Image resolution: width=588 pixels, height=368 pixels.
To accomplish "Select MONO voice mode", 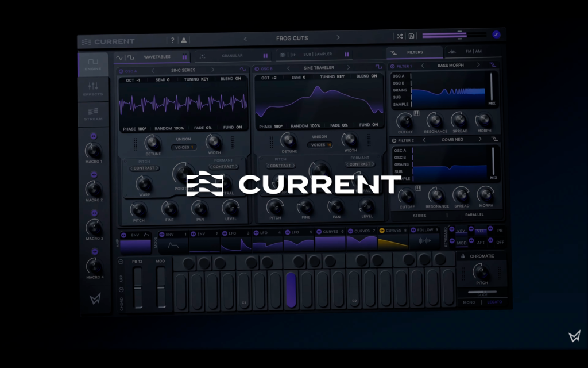I will [x=469, y=302].
